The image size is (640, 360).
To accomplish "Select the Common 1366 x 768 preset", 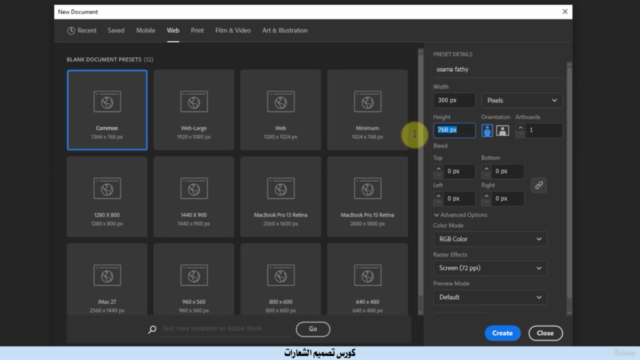I will pyautogui.click(x=107, y=110).
